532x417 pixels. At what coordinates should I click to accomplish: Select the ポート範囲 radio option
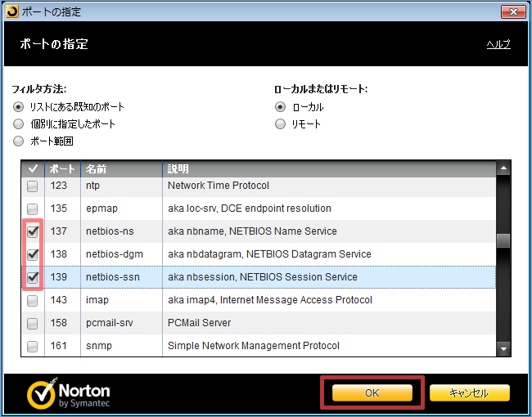(x=19, y=141)
